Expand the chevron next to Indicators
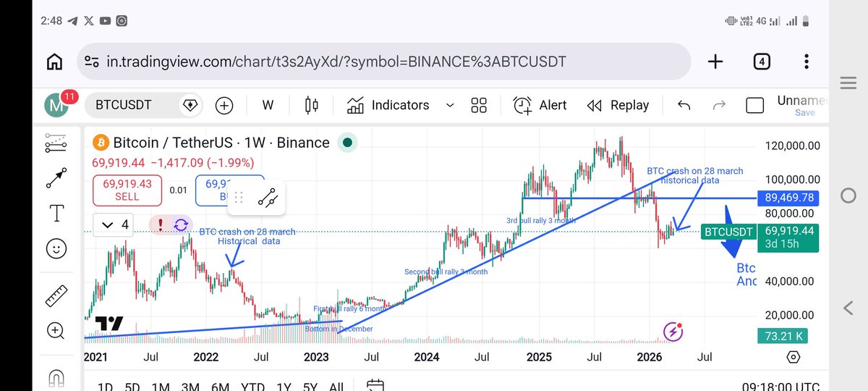Viewport: 868px width, 391px height. 450,106
